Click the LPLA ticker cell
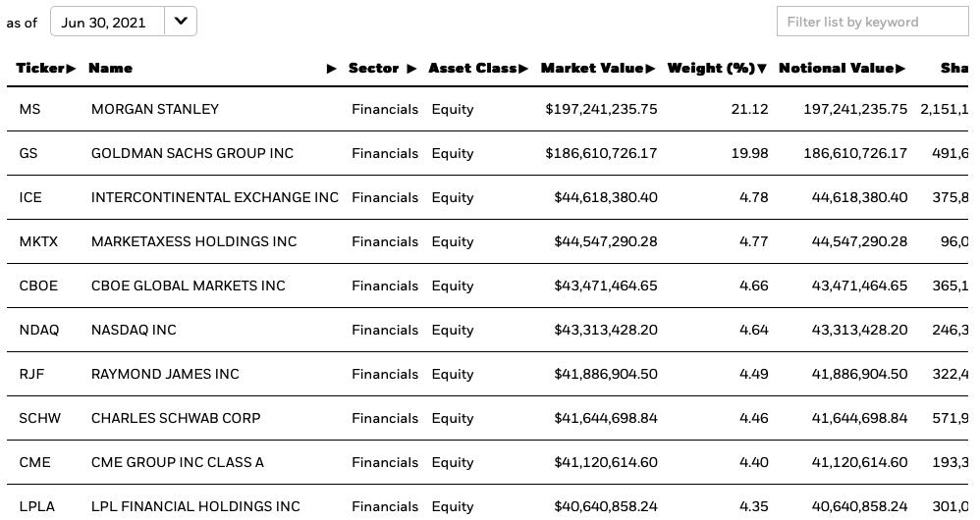This screenshot has width=980, height=520. [37, 506]
